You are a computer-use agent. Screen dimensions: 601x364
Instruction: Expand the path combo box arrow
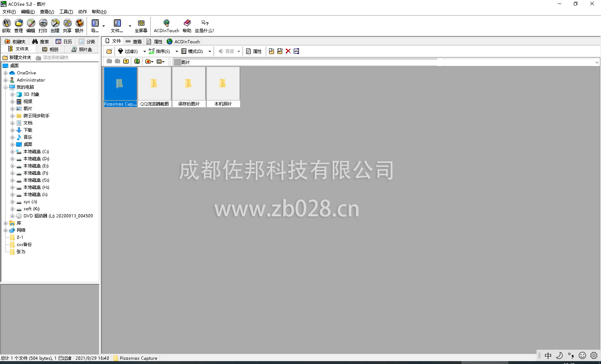(597, 62)
